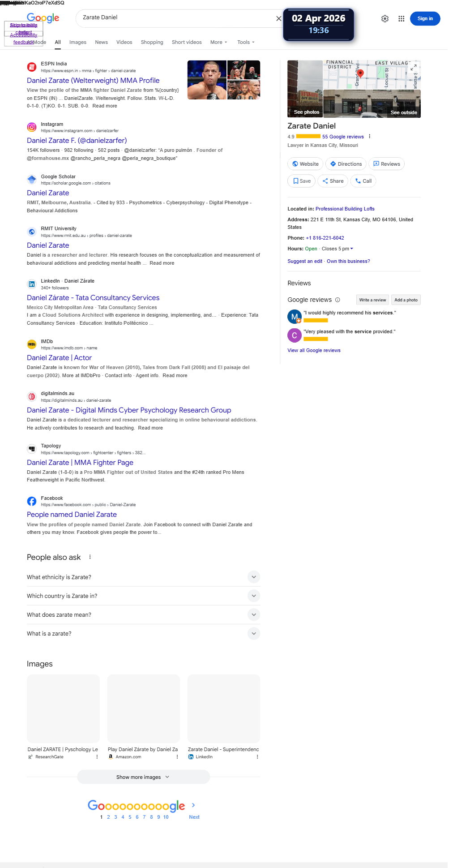Open the Google settings gear

pos(385,18)
